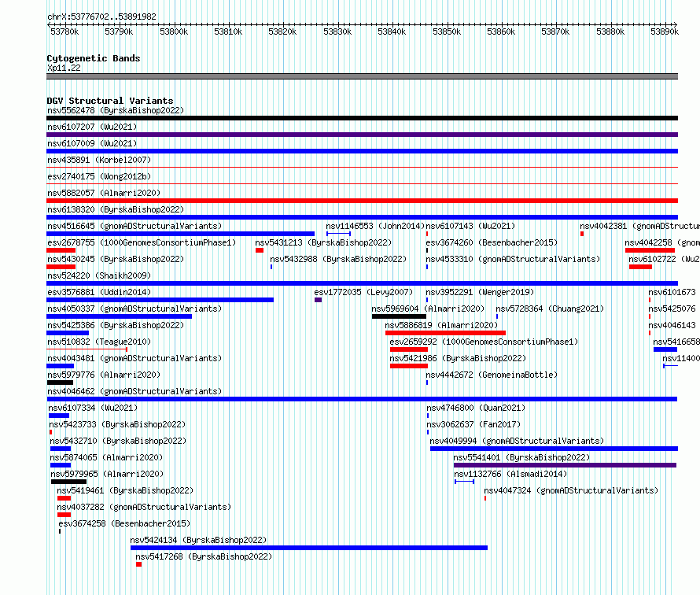Open the nsv6107009 (Wu2021) variant label

tap(92, 143)
